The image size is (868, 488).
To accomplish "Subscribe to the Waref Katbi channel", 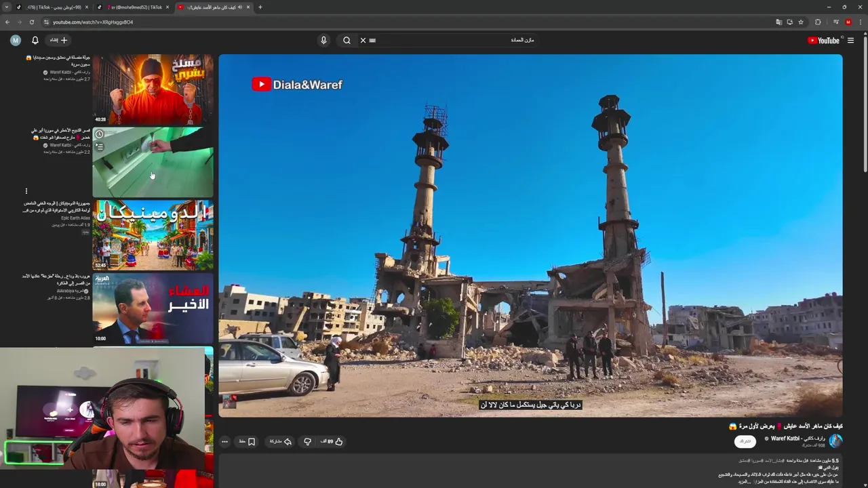I will tap(745, 441).
